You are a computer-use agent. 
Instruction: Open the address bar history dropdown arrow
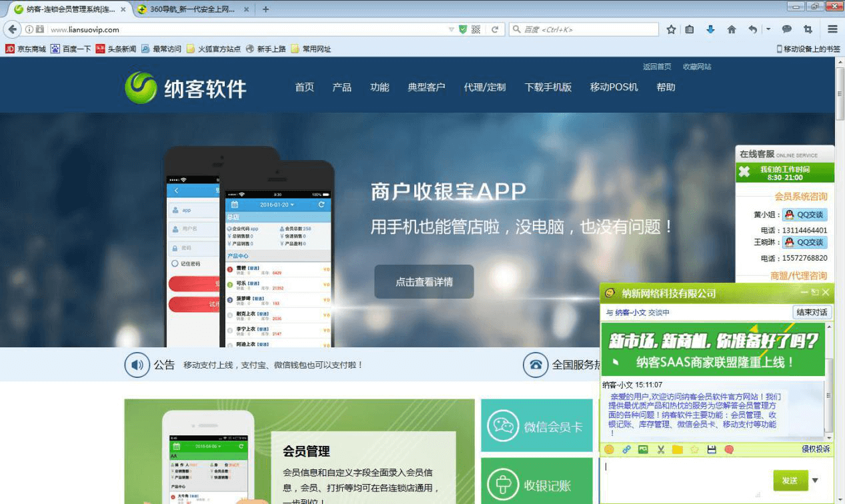451,29
